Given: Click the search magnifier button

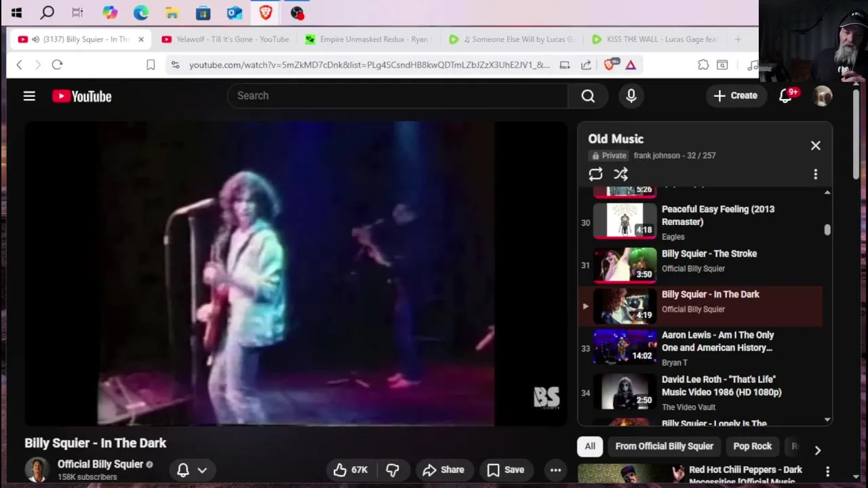Looking at the screenshot, I should (588, 96).
